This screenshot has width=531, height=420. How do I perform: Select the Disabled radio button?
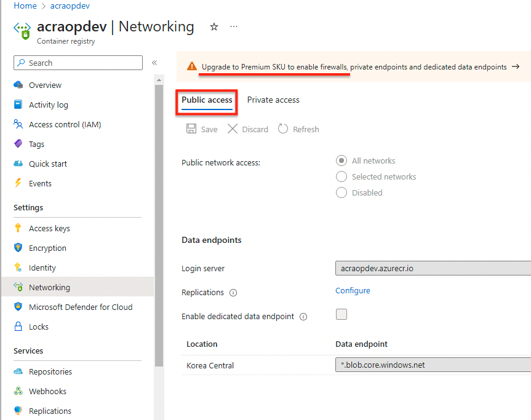click(x=341, y=192)
